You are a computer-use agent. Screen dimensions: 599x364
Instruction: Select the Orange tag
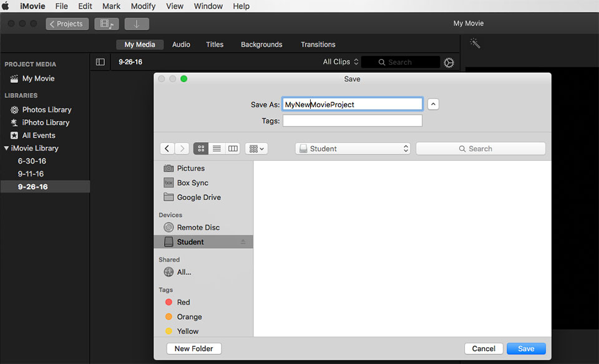pyautogui.click(x=183, y=317)
